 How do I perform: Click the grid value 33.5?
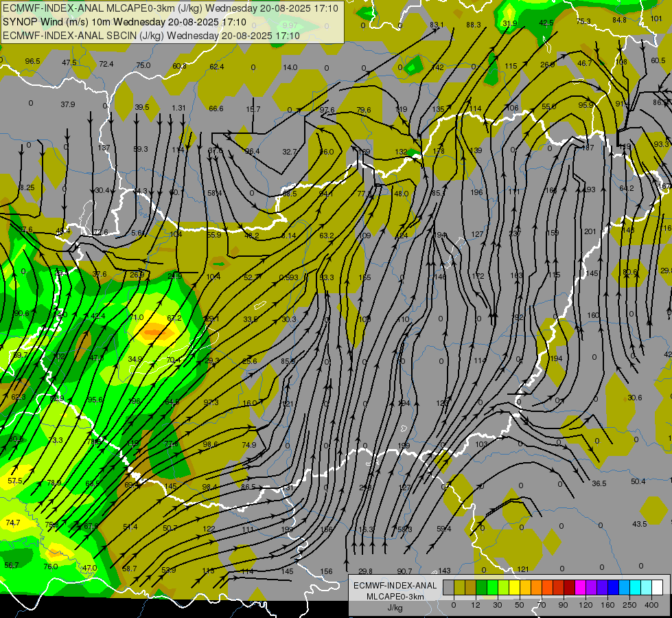click(x=251, y=319)
